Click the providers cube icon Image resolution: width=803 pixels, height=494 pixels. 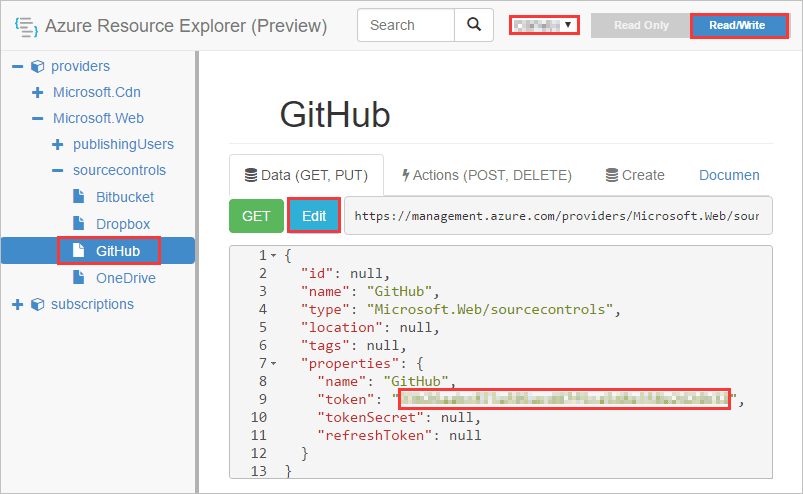click(x=37, y=67)
